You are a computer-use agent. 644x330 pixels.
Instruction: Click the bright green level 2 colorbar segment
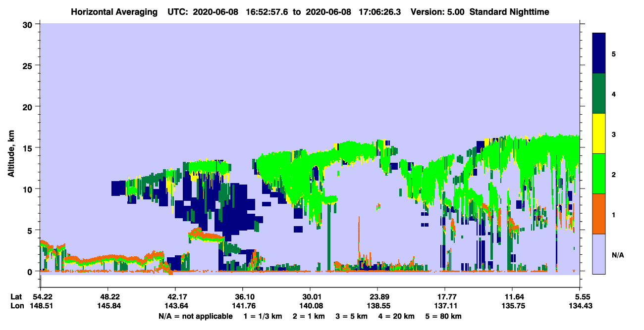click(599, 174)
